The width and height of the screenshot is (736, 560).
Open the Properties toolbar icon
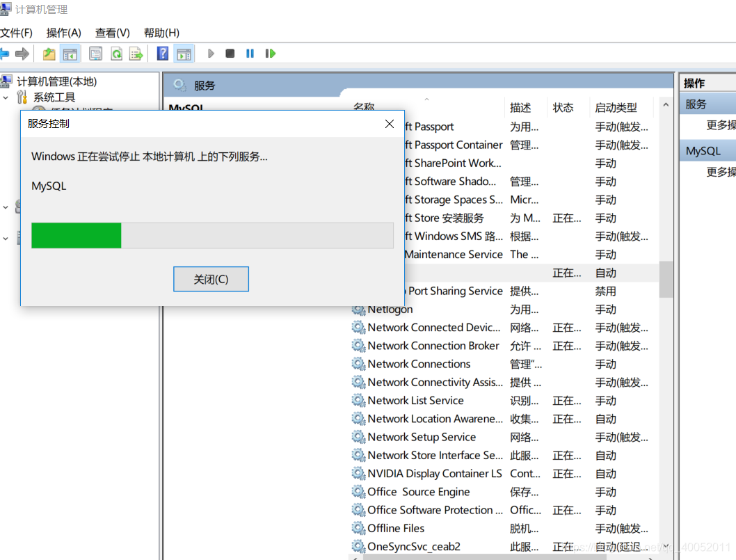(x=96, y=54)
